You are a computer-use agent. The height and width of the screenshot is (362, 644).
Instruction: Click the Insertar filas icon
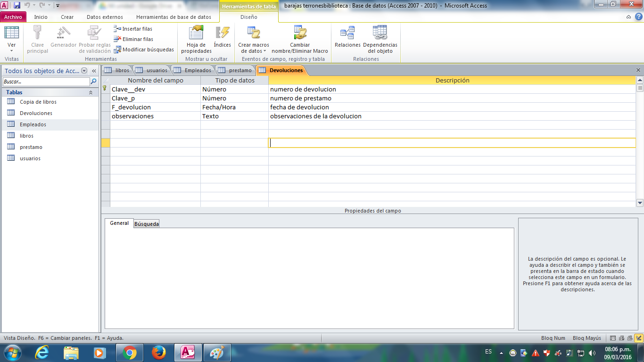[x=117, y=29]
